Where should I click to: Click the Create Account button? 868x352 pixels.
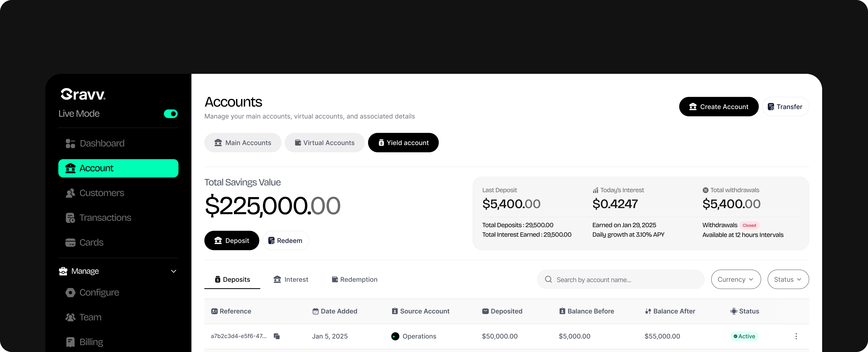coord(718,107)
